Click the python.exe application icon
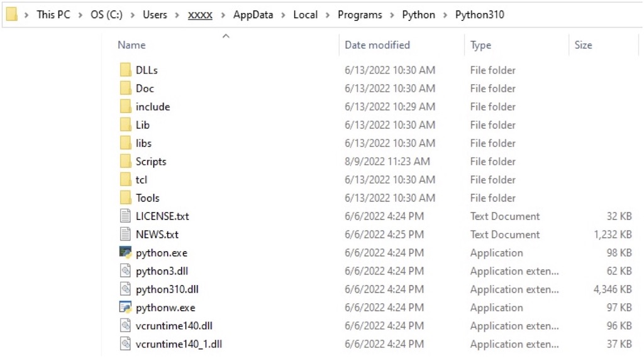Image resolution: width=644 pixels, height=358 pixels. [125, 252]
